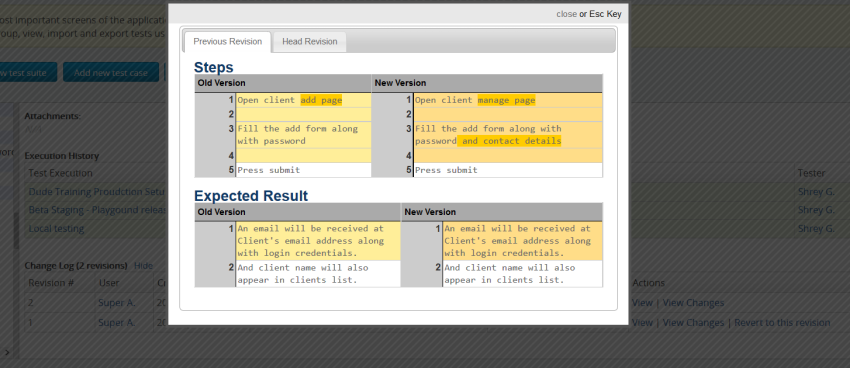The width and height of the screenshot is (850, 368).
Task: Click old version 'Fill the add form' step
Action: (297, 135)
